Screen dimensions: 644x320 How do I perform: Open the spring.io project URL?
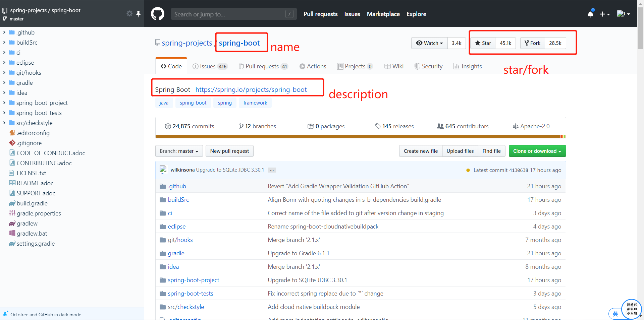(x=251, y=89)
